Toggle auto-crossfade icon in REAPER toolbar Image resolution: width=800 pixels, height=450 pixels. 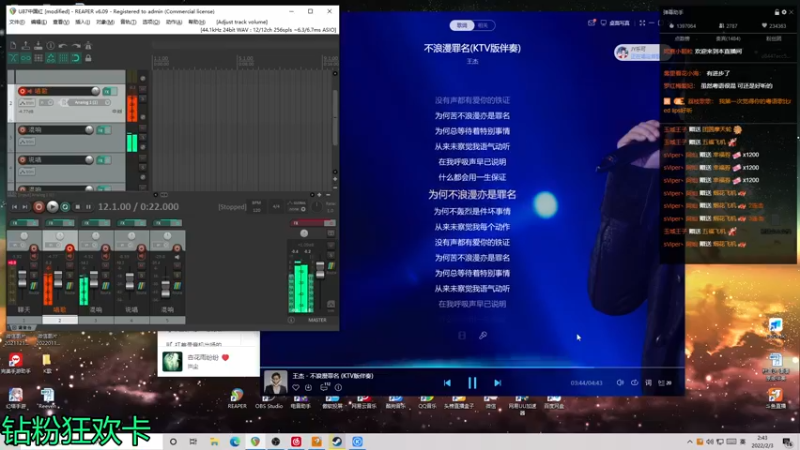coord(13,58)
